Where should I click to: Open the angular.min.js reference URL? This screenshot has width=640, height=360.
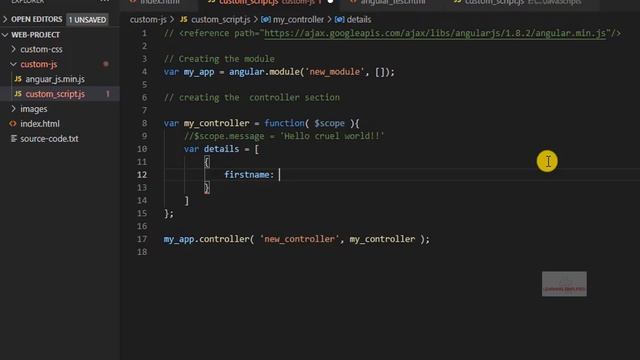click(x=435, y=33)
